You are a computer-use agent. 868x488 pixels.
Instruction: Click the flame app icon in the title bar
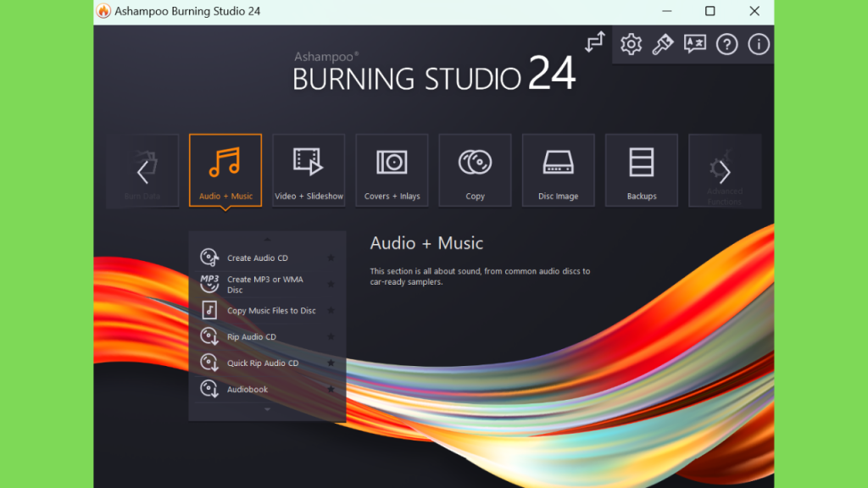click(x=103, y=11)
